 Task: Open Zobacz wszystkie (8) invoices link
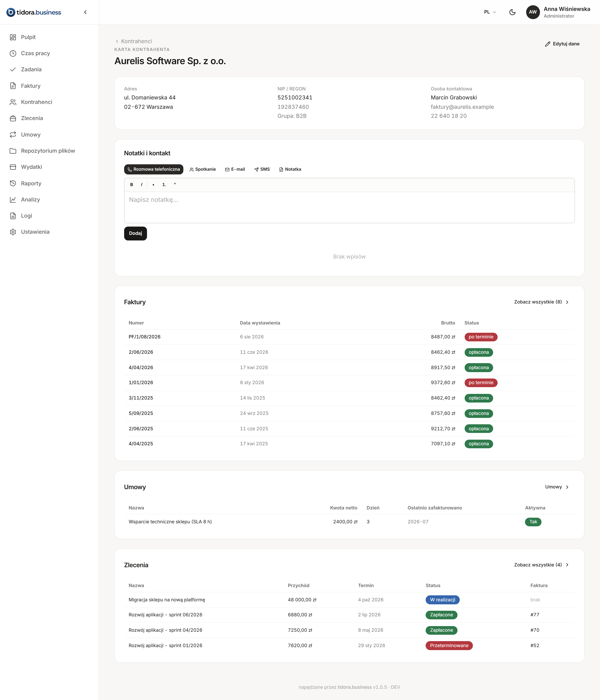(541, 302)
